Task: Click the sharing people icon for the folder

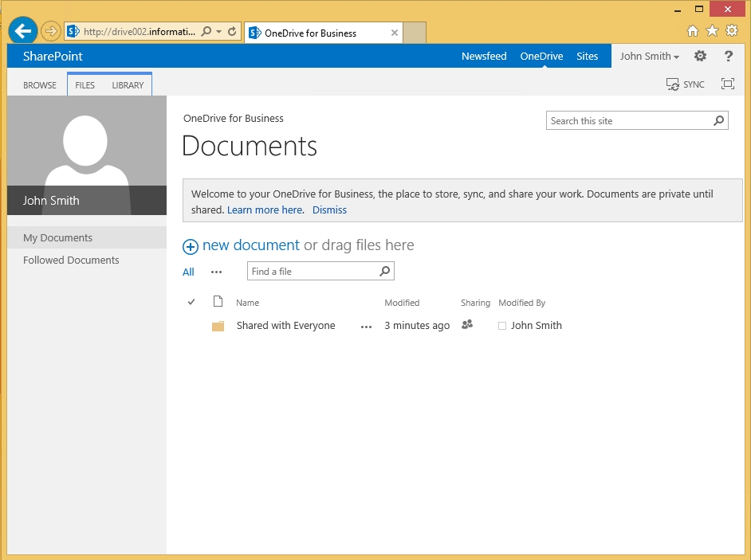Action: (x=467, y=324)
